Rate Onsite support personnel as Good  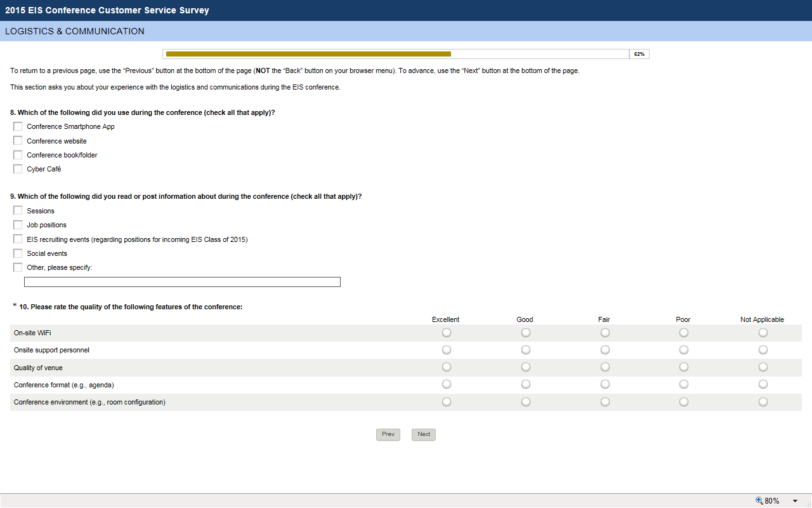pyautogui.click(x=526, y=350)
